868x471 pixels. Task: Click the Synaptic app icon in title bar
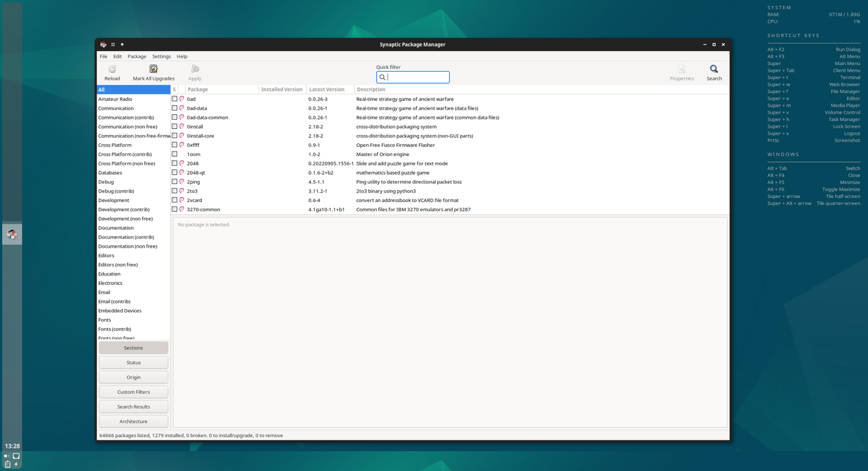[103, 45]
